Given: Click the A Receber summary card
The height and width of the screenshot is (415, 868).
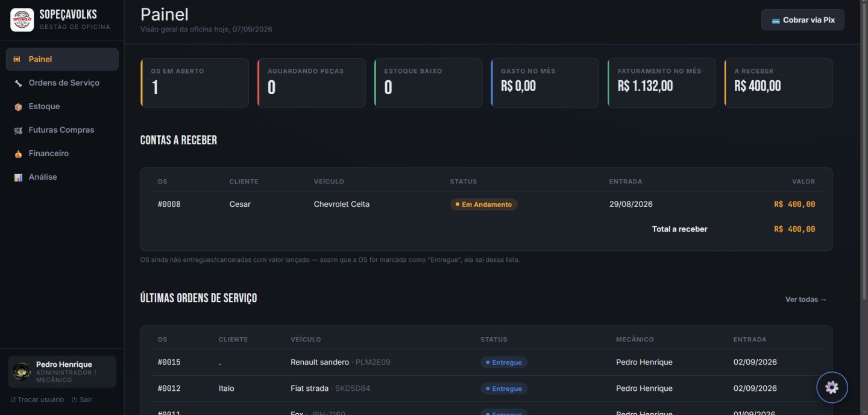Looking at the screenshot, I should [779, 83].
